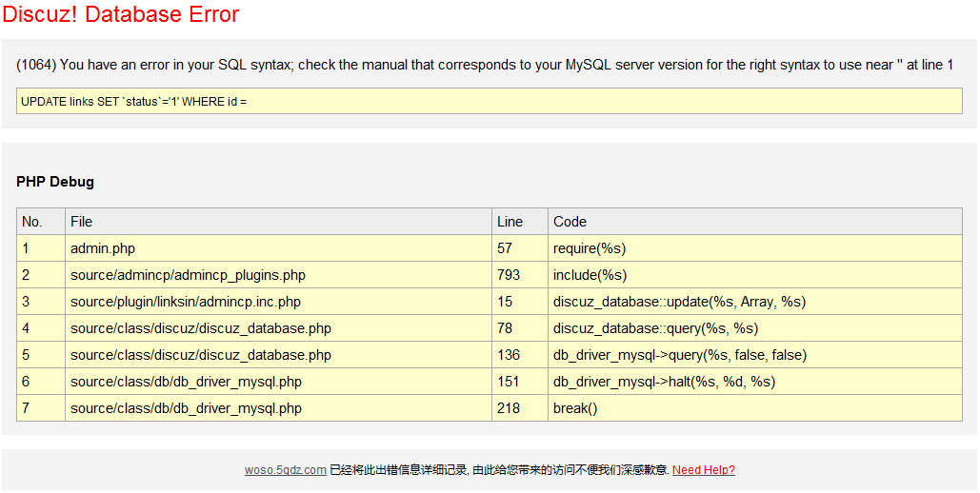Image resolution: width=980 pixels, height=493 pixels.
Task: Click the SQL query text box
Action: [490, 101]
